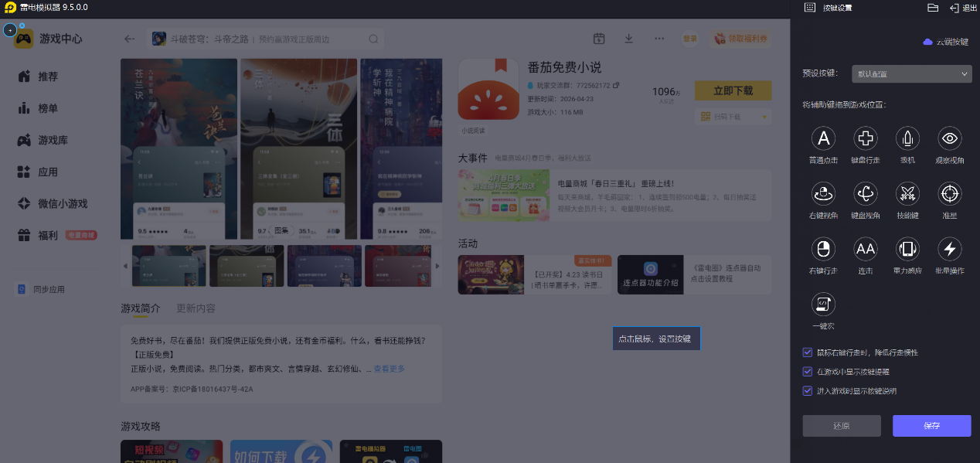980x463 pixels.
Task: Open the 4.23 读书日 activity card
Action: pyautogui.click(x=535, y=274)
